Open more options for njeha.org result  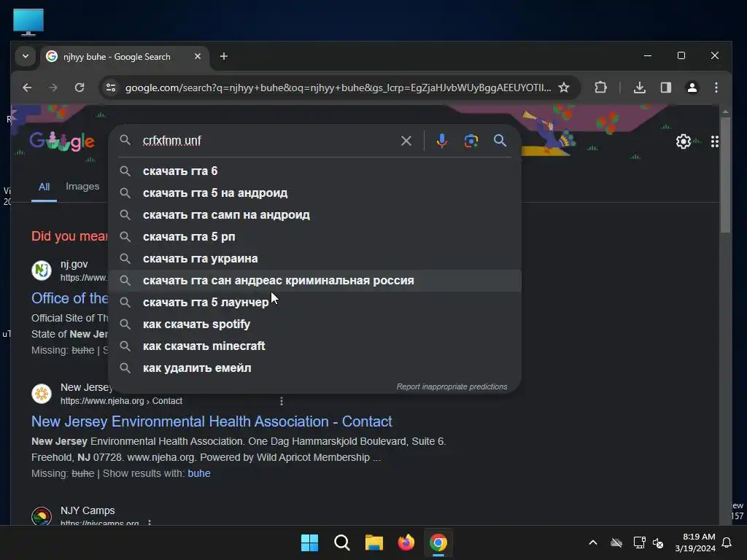[282, 401]
